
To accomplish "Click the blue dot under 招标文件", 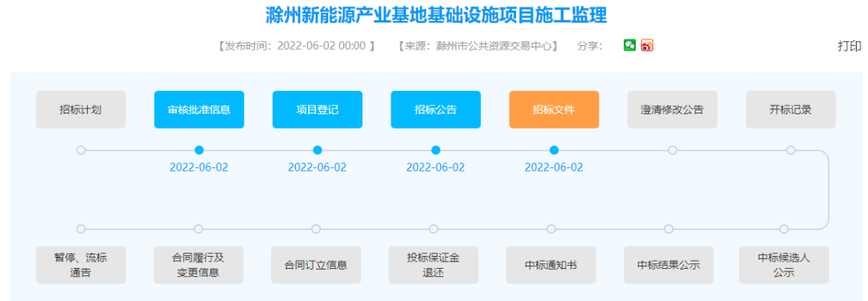I will 554,150.
